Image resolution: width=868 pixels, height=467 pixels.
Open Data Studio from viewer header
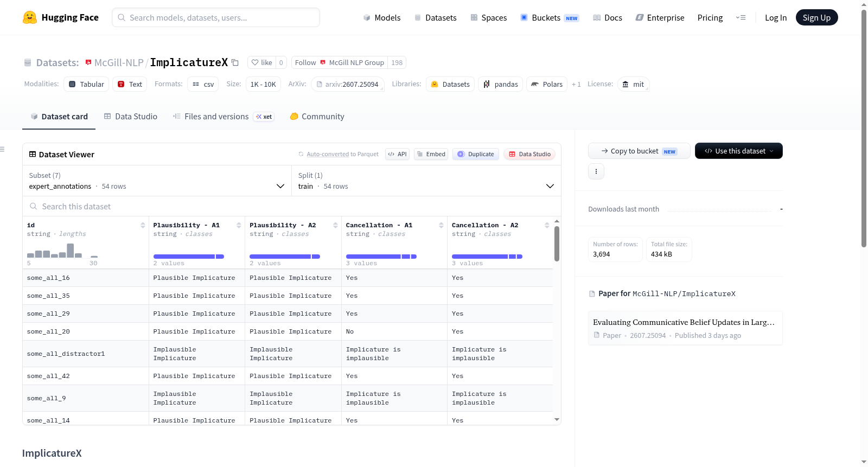tap(529, 154)
